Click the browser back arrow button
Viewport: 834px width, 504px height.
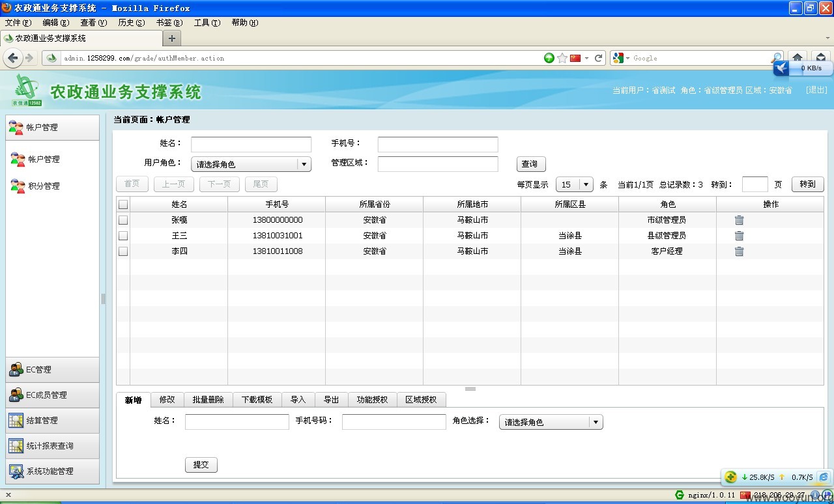click(13, 58)
